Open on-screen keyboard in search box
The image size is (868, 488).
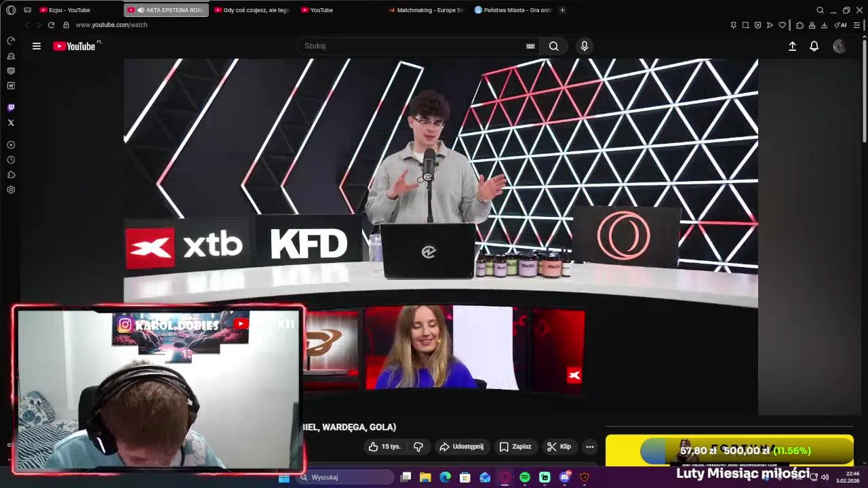tap(530, 46)
